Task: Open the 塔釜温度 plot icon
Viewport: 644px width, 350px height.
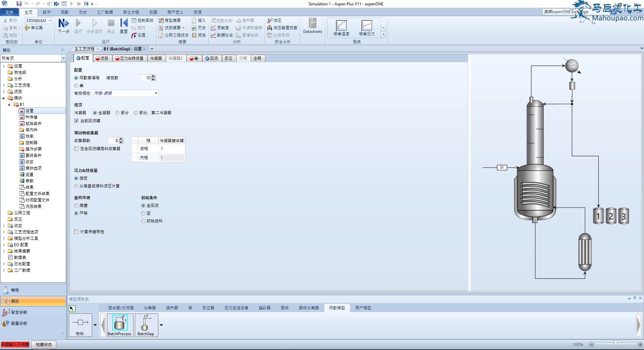Action: (341, 28)
